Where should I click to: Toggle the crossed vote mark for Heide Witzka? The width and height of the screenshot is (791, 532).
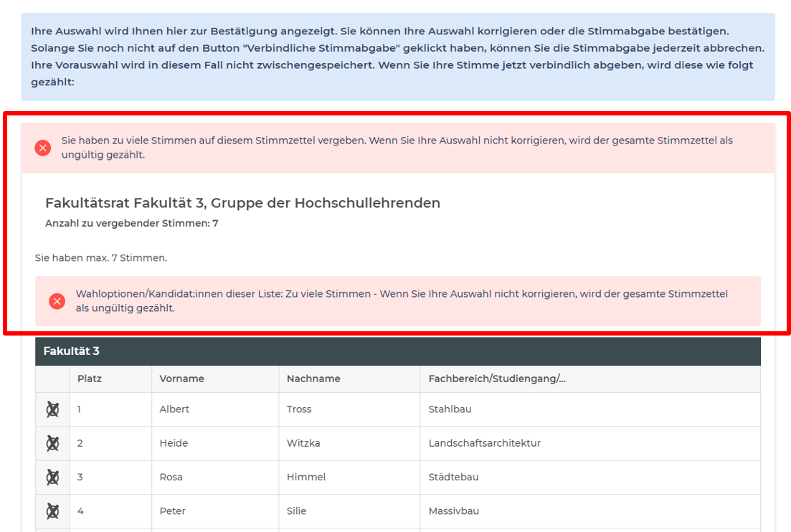coord(52,443)
